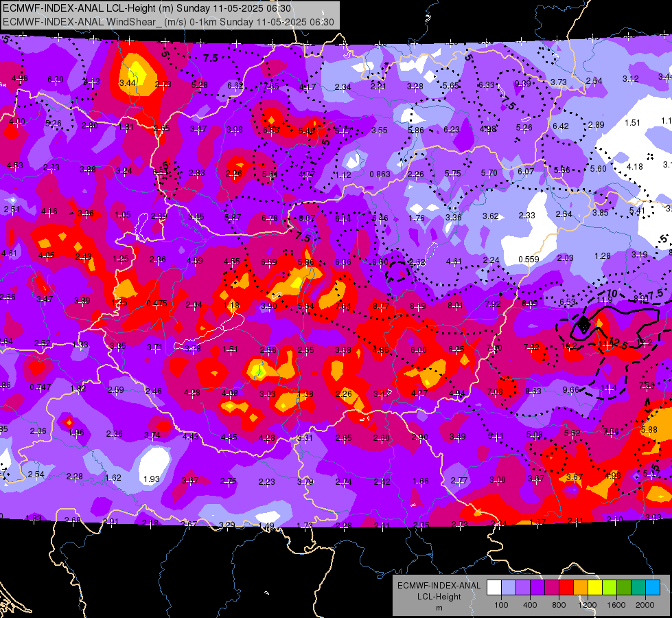672x618 pixels.
Task: Click the grid value 6.78
Action: [270, 218]
